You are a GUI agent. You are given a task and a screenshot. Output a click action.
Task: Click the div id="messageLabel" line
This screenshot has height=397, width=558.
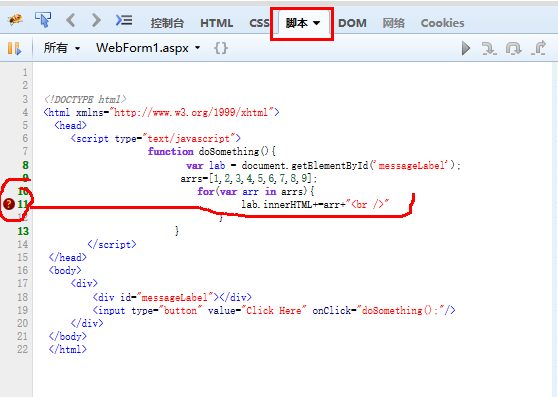coord(172,297)
